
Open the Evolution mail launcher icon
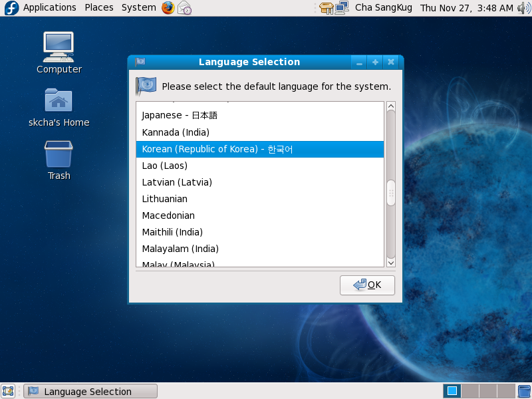click(185, 8)
